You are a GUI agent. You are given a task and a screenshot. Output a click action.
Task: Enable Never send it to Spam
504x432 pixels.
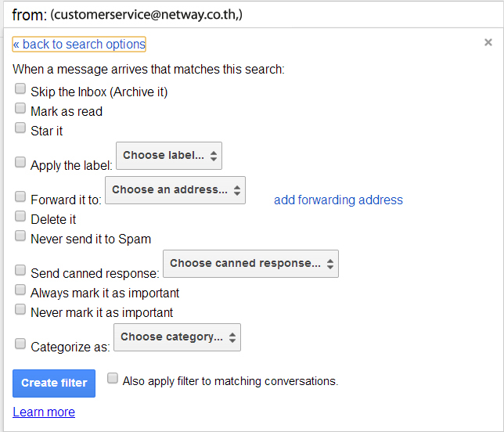pos(20,236)
